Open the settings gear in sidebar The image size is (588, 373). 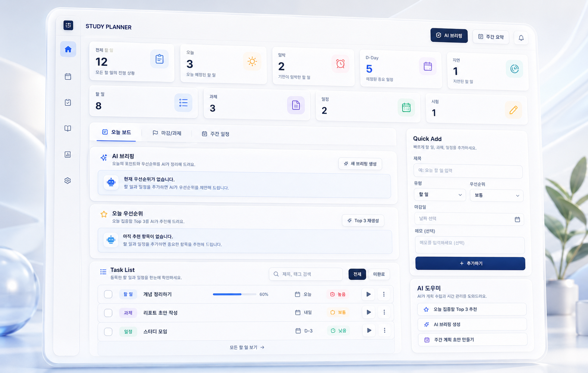point(68,181)
